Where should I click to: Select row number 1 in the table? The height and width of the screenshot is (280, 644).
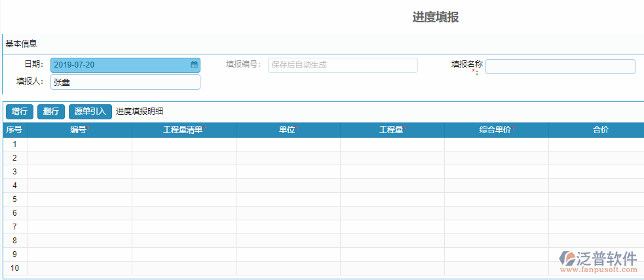pyautogui.click(x=14, y=144)
